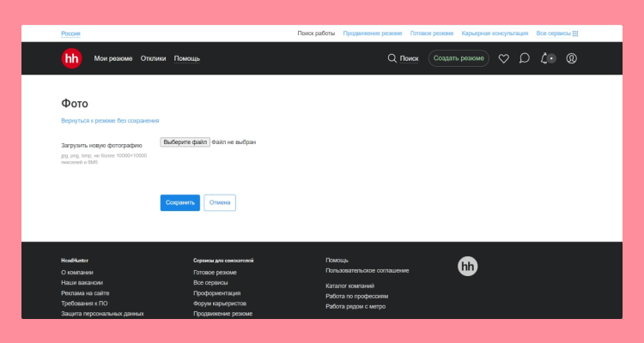Open the Россия region selector

(x=70, y=33)
